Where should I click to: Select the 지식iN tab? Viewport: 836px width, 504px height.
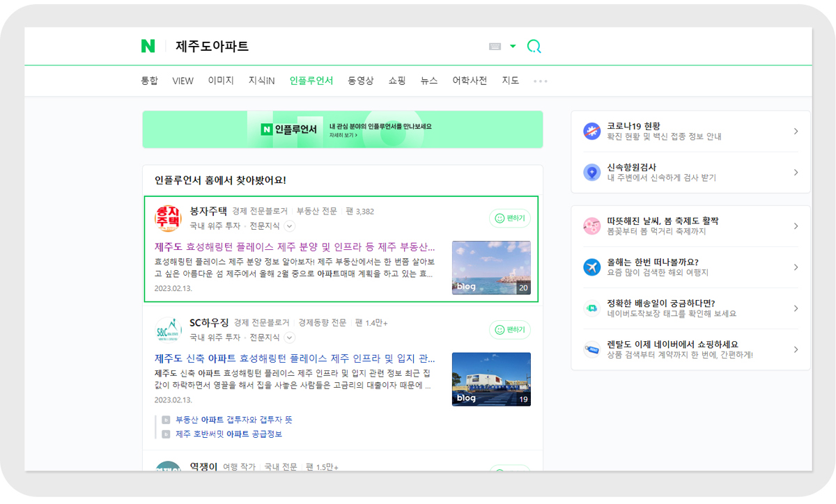(262, 81)
